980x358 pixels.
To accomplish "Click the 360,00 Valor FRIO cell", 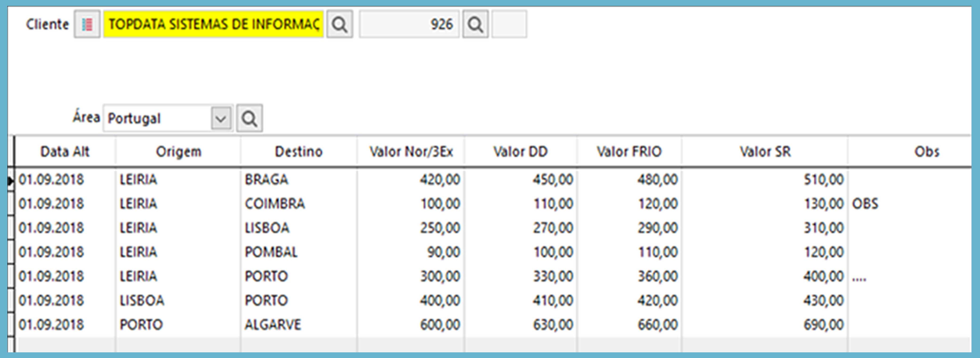I will point(629,276).
